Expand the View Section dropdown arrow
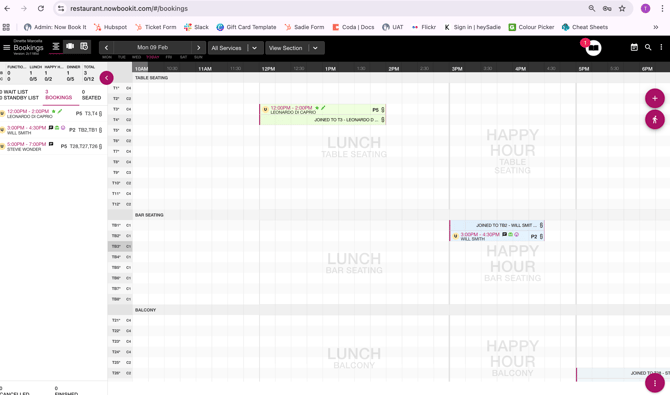 315,48
